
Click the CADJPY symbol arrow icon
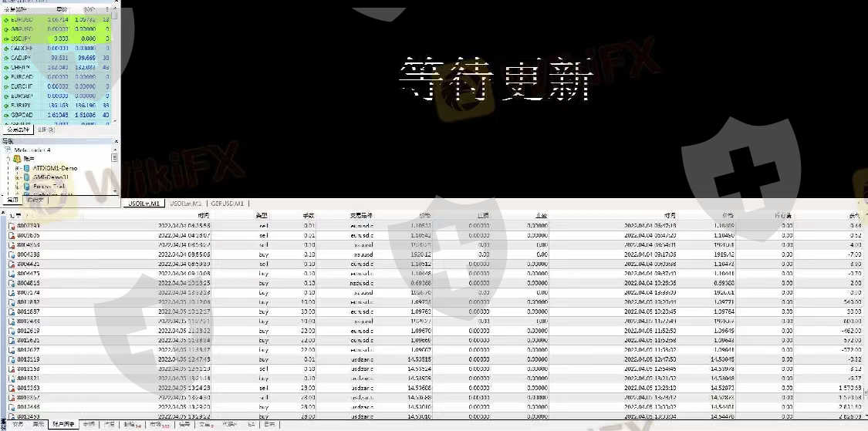pyautogui.click(x=5, y=58)
